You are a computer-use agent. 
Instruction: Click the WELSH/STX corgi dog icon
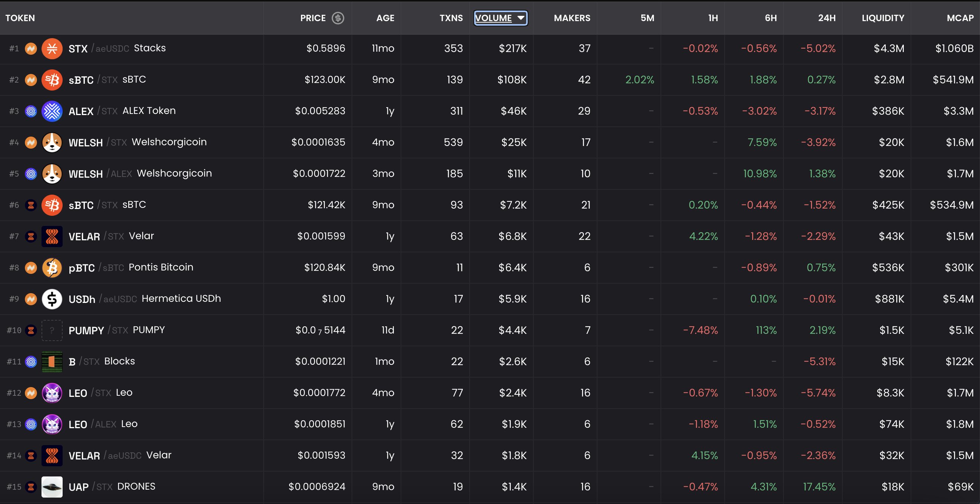point(52,142)
